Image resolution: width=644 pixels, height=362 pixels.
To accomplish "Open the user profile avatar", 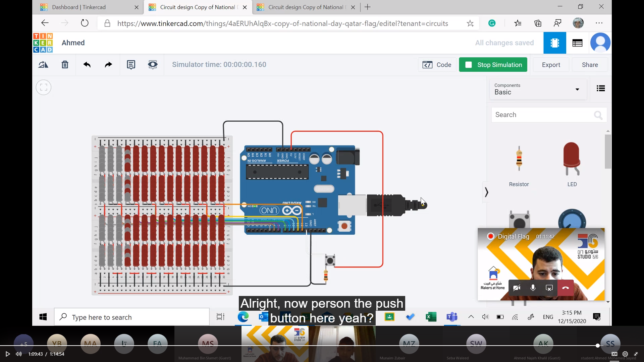I will click(x=600, y=43).
